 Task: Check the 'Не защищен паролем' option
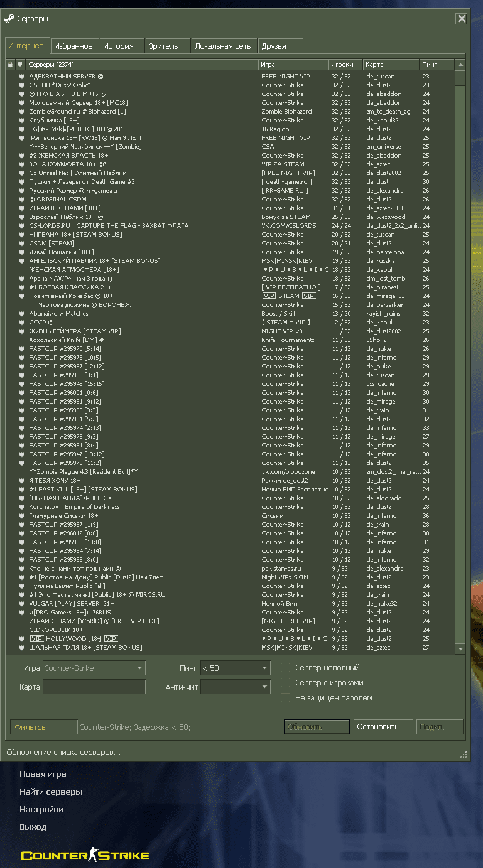pos(286,698)
